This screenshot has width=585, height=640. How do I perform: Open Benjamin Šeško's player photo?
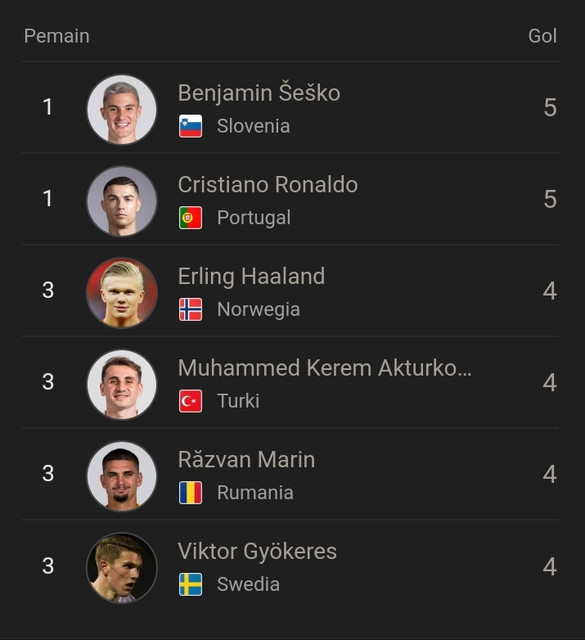coord(122,109)
